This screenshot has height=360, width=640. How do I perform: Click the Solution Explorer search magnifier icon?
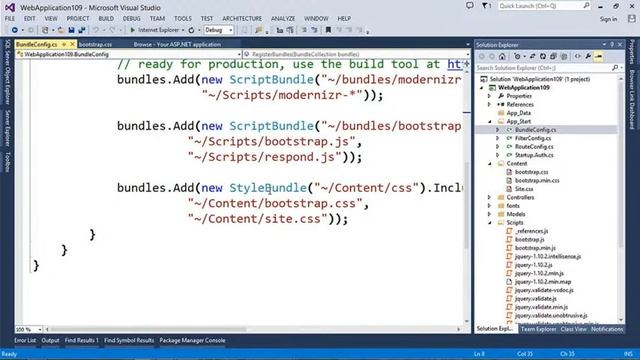pyautogui.click(x=615, y=68)
